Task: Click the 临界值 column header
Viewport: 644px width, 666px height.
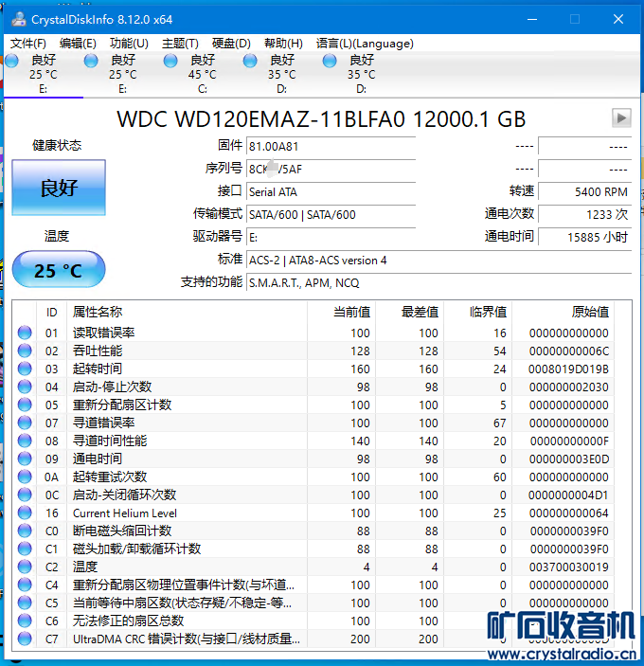Action: click(x=478, y=313)
